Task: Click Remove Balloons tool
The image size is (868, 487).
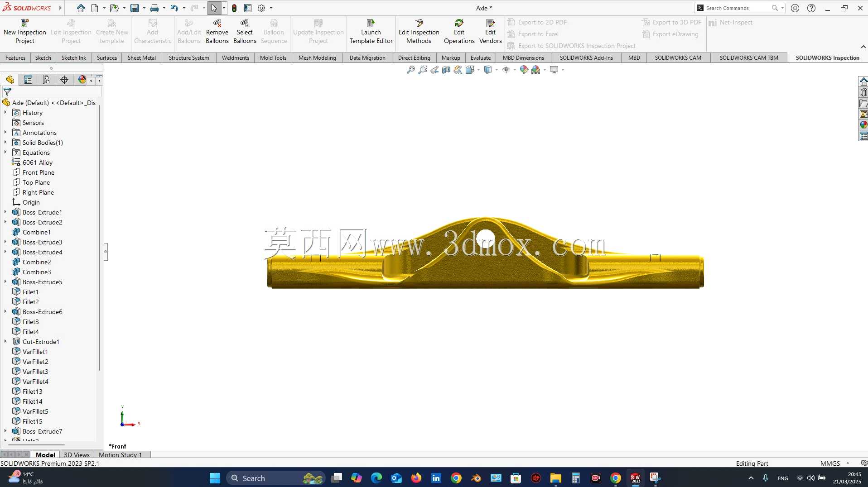Action: click(x=217, y=31)
